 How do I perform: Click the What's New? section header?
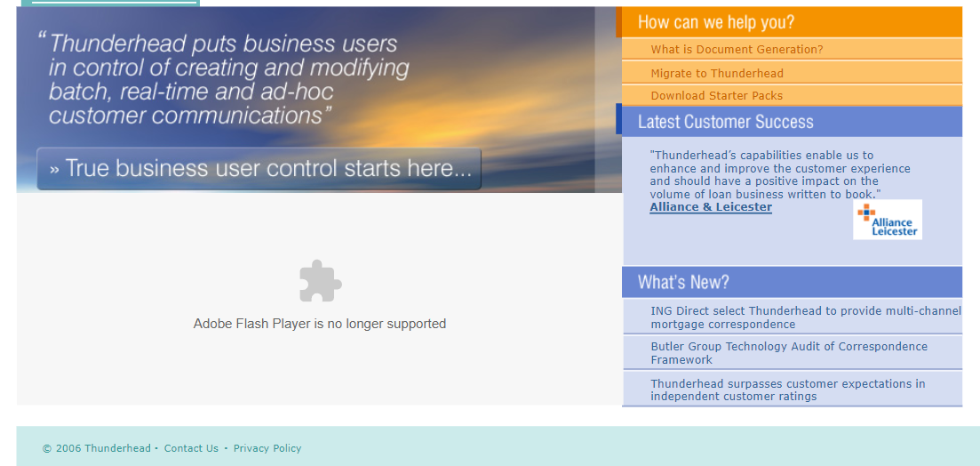tap(792, 282)
